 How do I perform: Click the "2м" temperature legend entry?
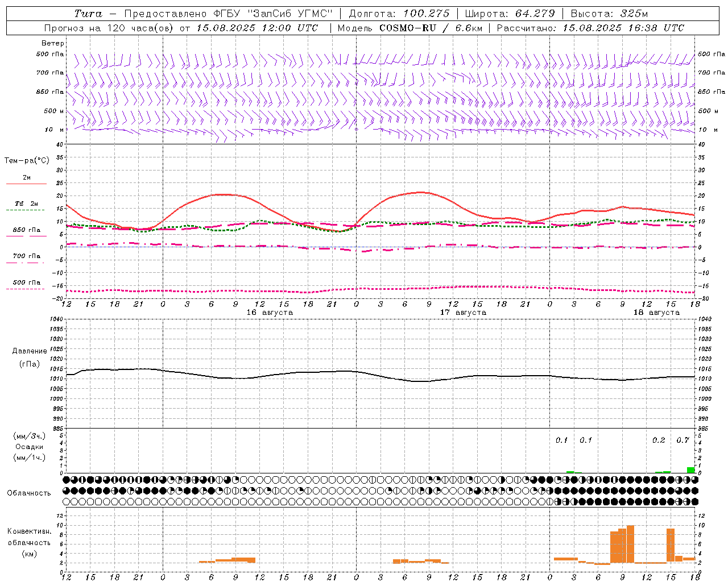tap(27, 178)
